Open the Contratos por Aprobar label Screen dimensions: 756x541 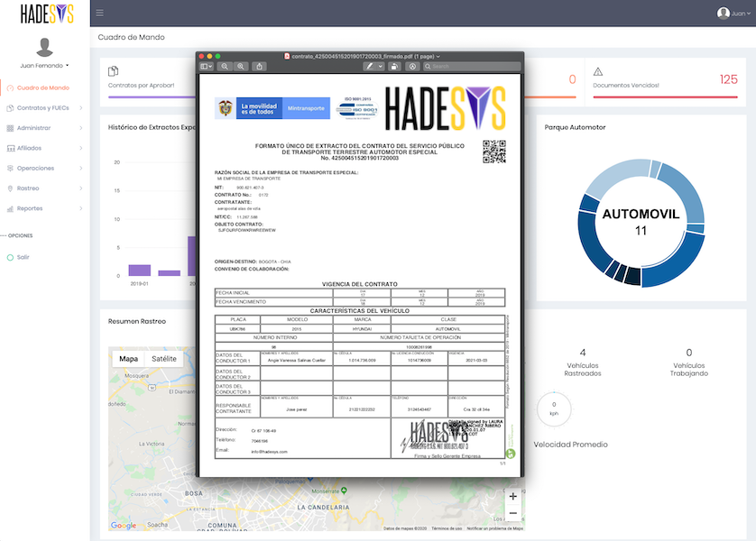point(141,86)
